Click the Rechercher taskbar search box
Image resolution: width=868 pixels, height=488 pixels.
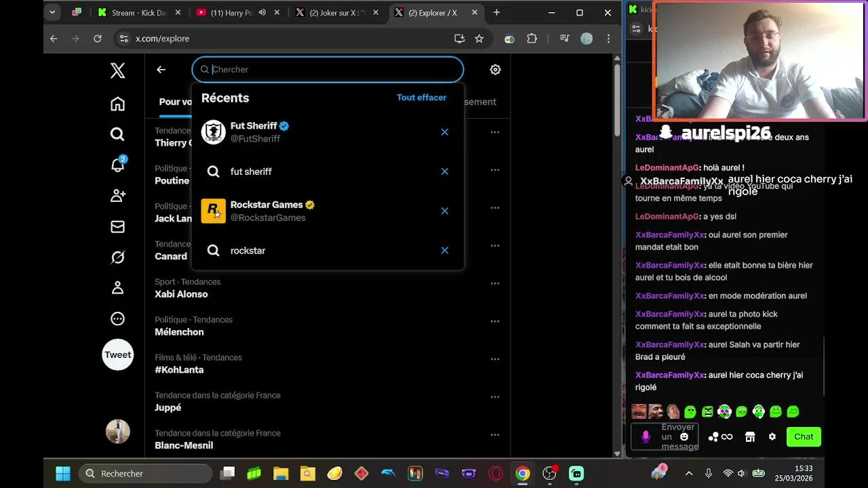pyautogui.click(x=145, y=473)
